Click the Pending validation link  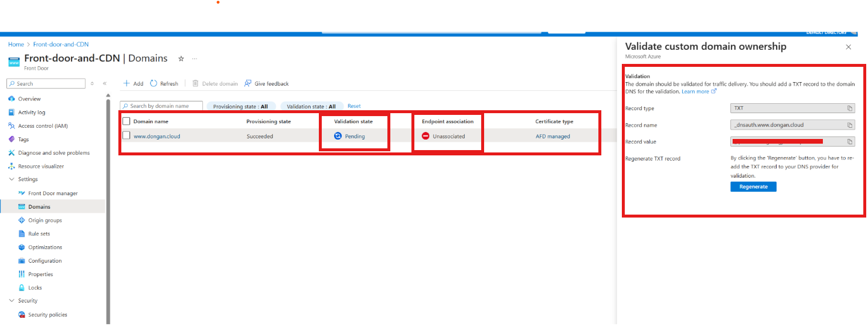(x=355, y=136)
